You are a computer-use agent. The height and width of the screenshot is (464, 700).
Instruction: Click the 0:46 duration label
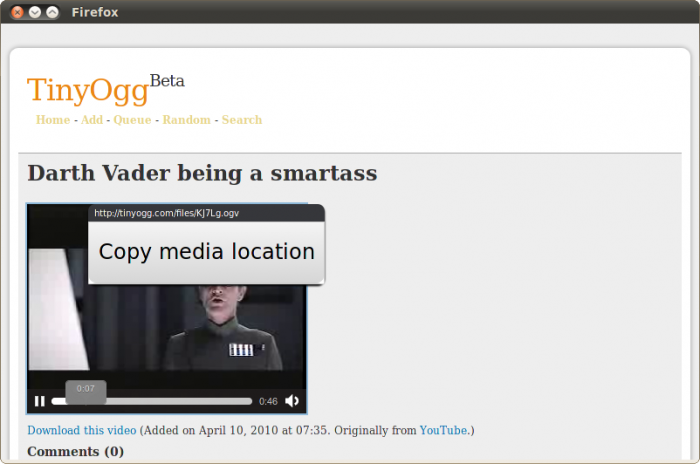pyautogui.click(x=268, y=401)
